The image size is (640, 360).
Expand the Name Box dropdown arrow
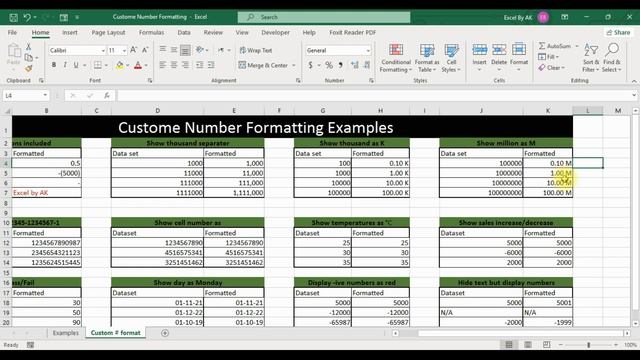tap(45, 96)
